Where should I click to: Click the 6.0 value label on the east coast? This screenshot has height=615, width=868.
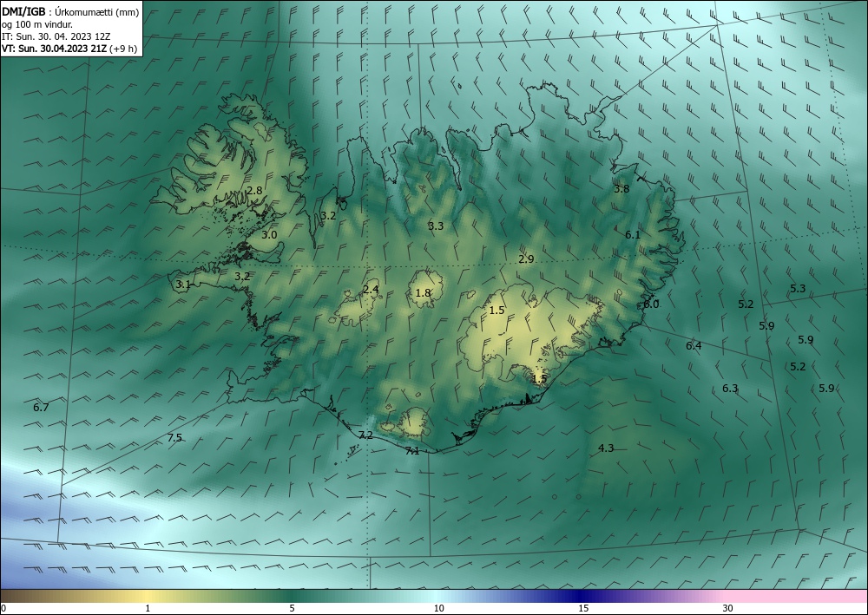pos(652,304)
